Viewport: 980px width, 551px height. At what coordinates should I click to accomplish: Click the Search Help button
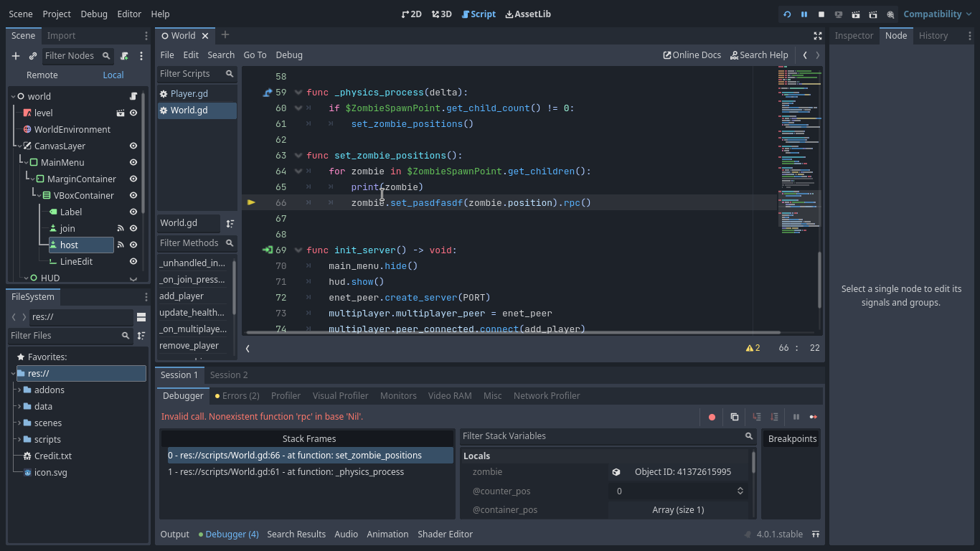point(759,55)
